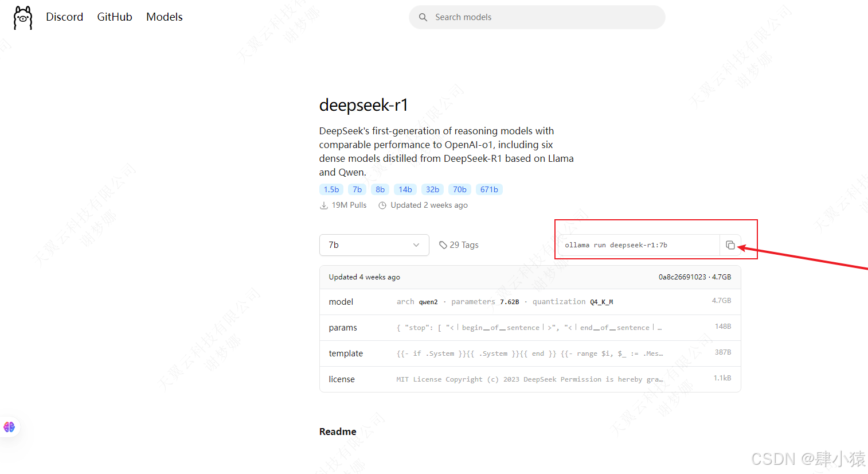Click the deepseek-r1 title
868x474 pixels.
coord(363,105)
